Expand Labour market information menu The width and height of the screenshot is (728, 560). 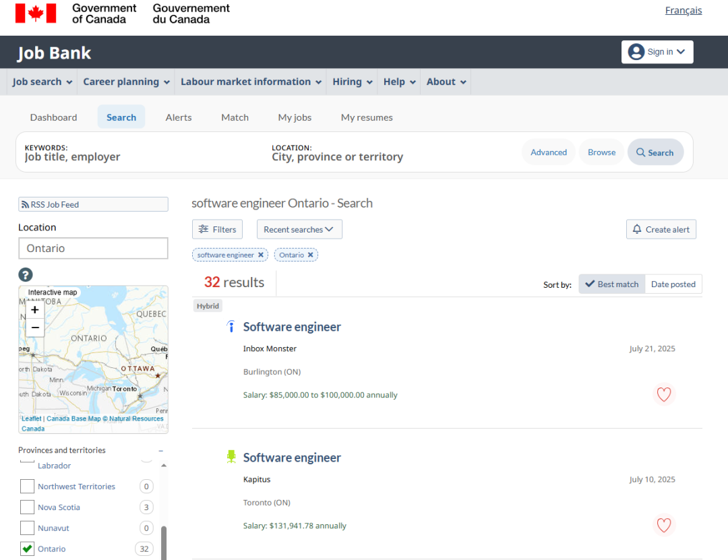point(251,82)
